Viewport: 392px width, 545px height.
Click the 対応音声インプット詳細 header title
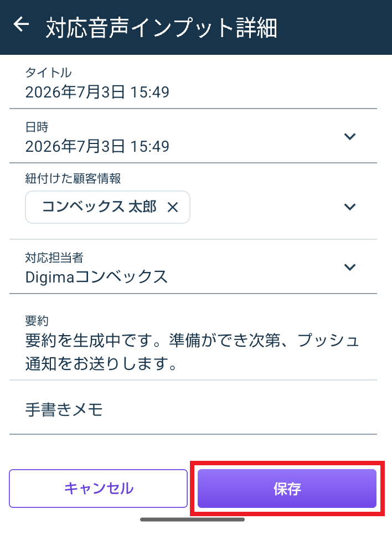click(x=161, y=28)
